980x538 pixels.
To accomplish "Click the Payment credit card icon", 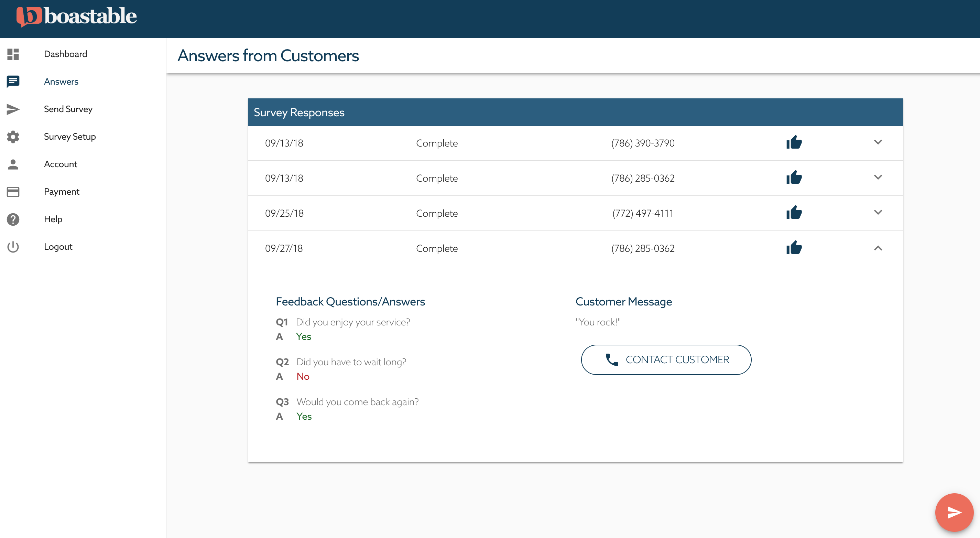I will 13,192.
